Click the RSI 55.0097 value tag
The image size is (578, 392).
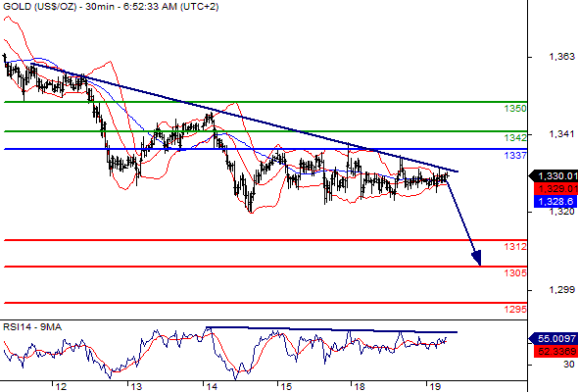point(554,338)
